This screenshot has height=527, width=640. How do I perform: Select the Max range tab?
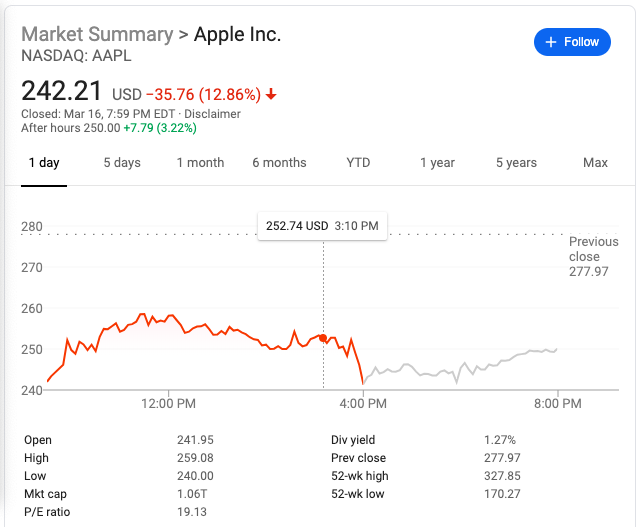tap(595, 163)
